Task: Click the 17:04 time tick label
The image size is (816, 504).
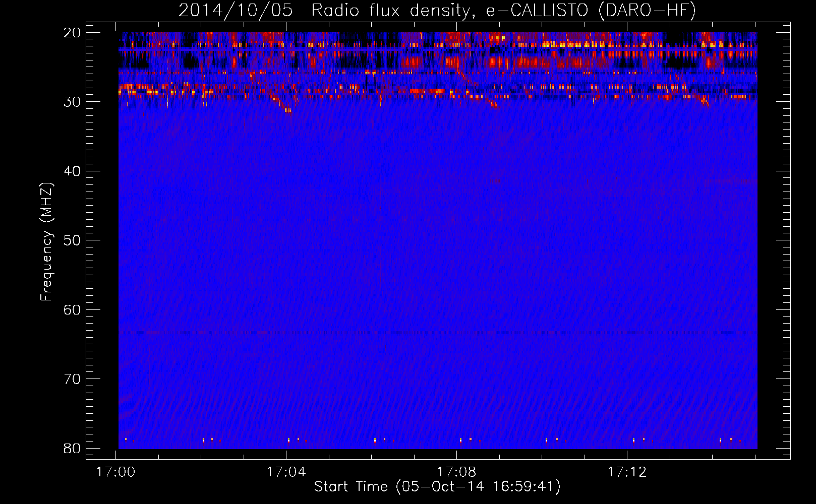Action: [286, 472]
